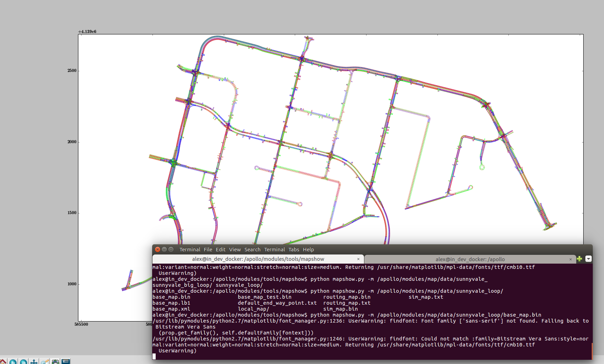Open the tab-switcher dropdown arrow in the terminal
This screenshot has width=604, height=364.
click(589, 259)
